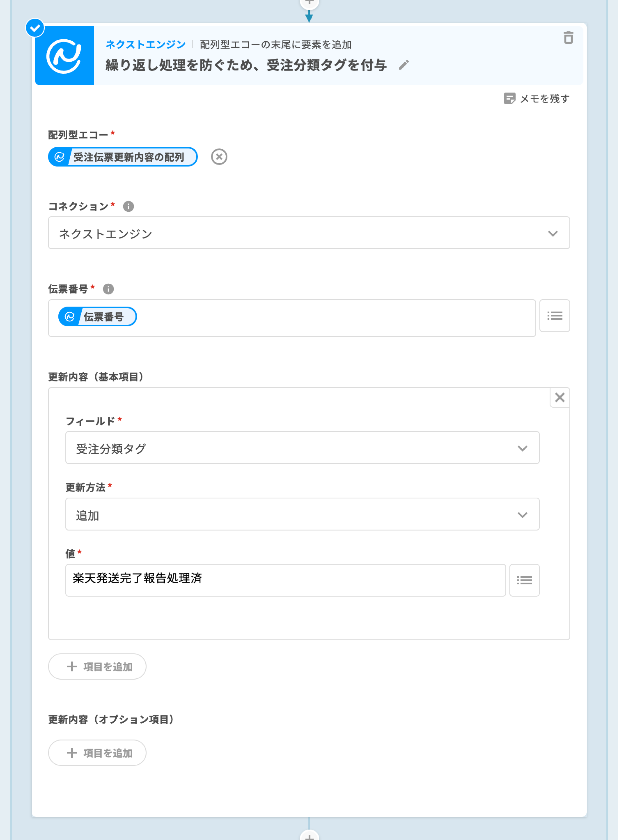The image size is (618, 840).
Task: Click the info icon next to コネクション
Action: tap(128, 206)
